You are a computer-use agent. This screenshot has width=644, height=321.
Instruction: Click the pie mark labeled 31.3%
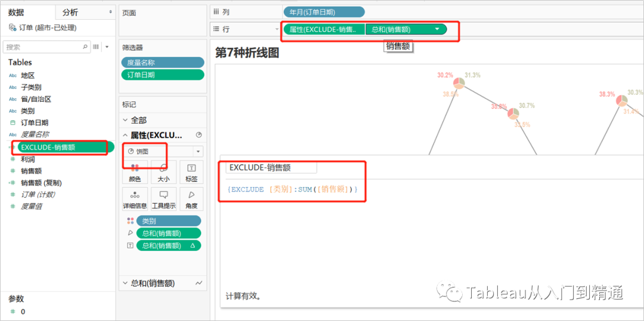coord(459,83)
